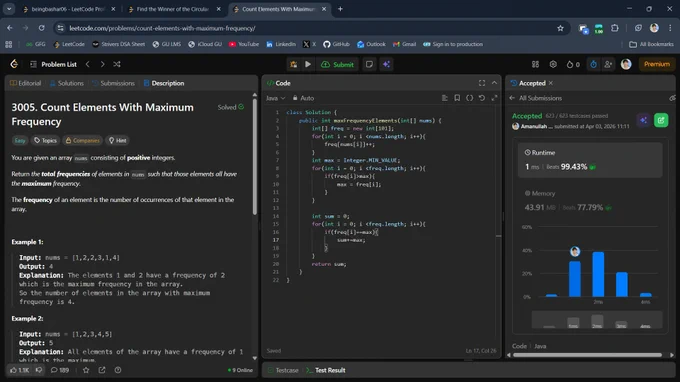The height and width of the screenshot is (382, 680).
Task: Bookmark this page star in address bar
Action: tap(560, 28)
